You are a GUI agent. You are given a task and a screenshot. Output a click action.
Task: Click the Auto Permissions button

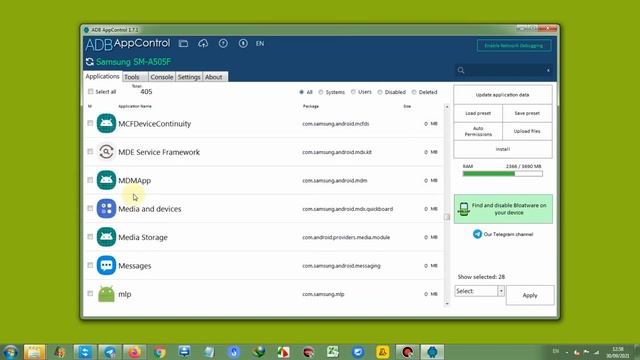[x=478, y=131]
